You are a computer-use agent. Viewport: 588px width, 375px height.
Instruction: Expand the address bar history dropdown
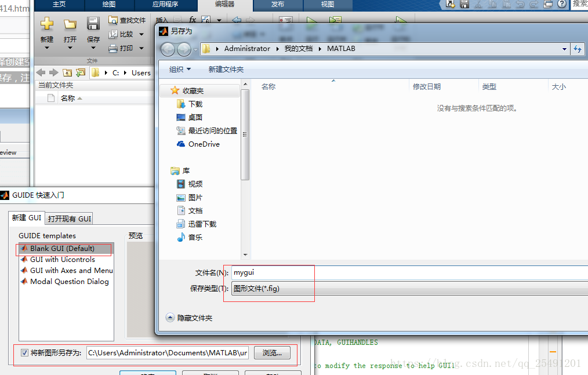pyautogui.click(x=564, y=49)
